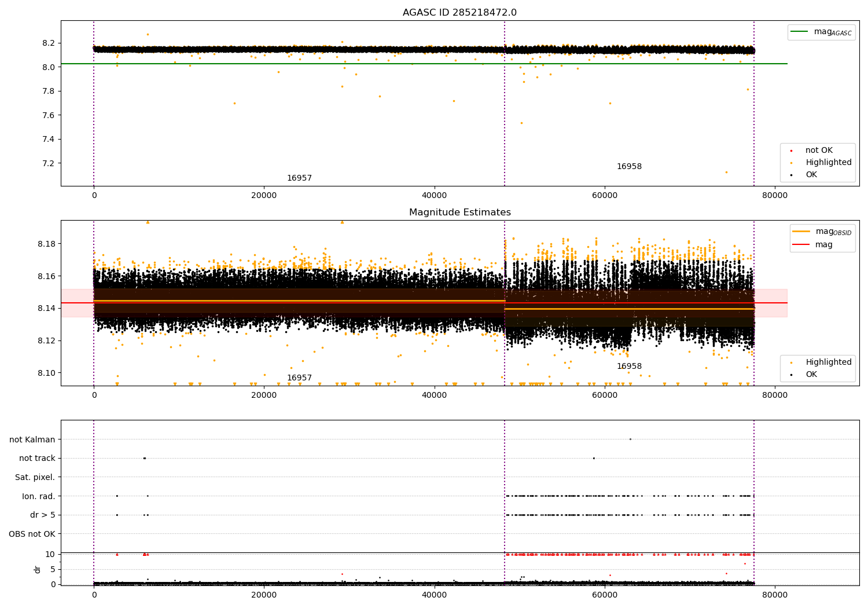Click the "8.14" y-tick in middle plot

click(x=46, y=308)
